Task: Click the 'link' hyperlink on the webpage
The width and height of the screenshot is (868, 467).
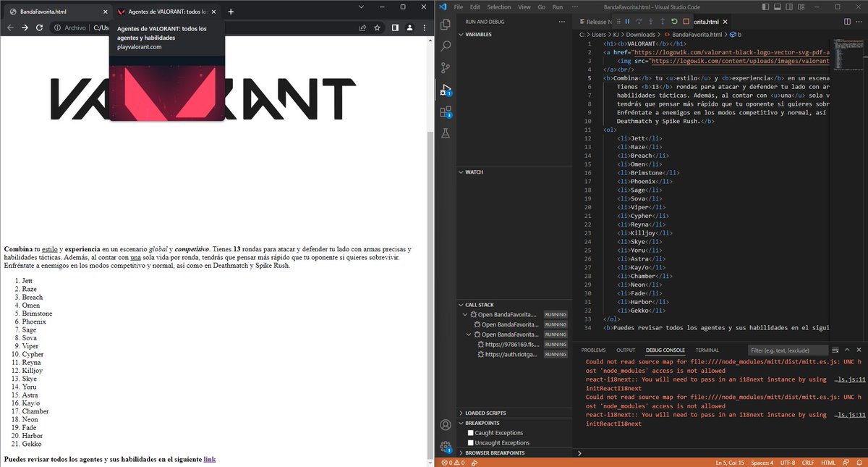Action: [x=210, y=459]
